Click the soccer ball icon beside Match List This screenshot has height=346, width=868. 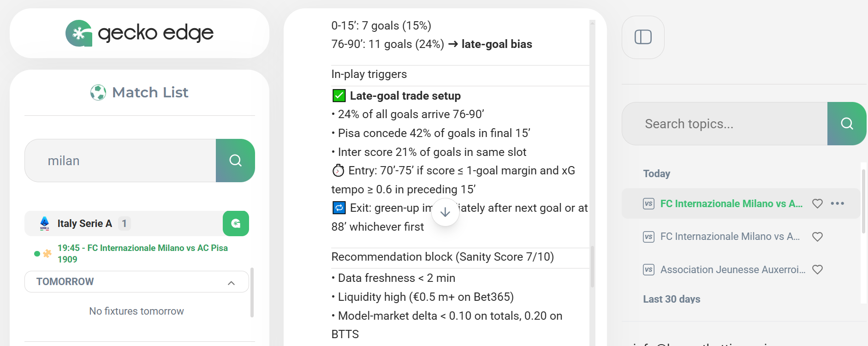pyautogui.click(x=98, y=93)
